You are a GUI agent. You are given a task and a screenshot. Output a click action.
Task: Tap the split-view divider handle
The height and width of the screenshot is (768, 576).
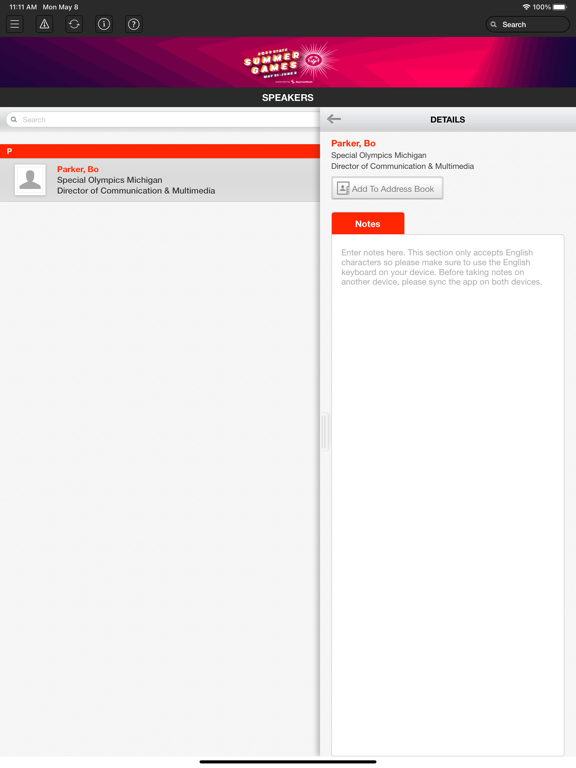pos(324,432)
